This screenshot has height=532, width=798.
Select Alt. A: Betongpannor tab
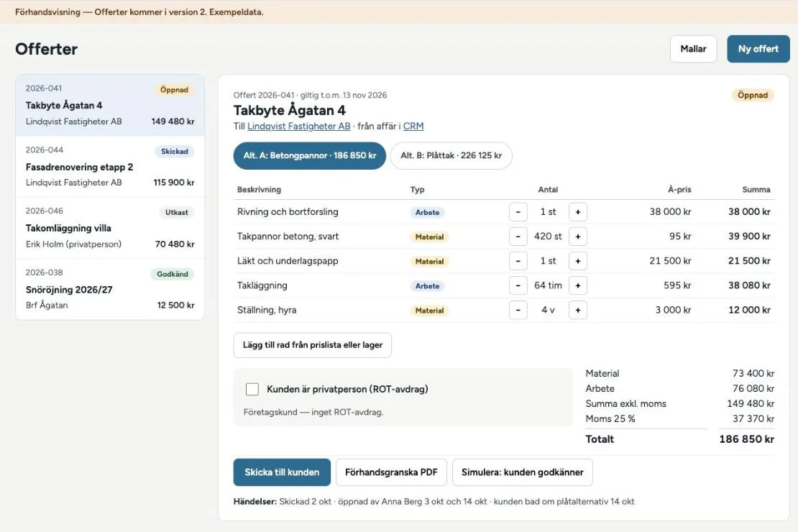pos(309,156)
